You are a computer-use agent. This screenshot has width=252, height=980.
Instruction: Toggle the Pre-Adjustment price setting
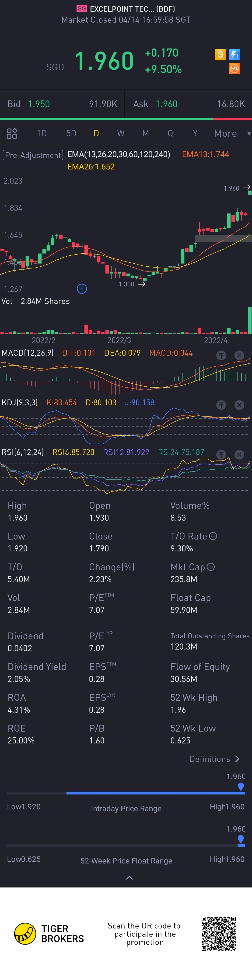33,155
